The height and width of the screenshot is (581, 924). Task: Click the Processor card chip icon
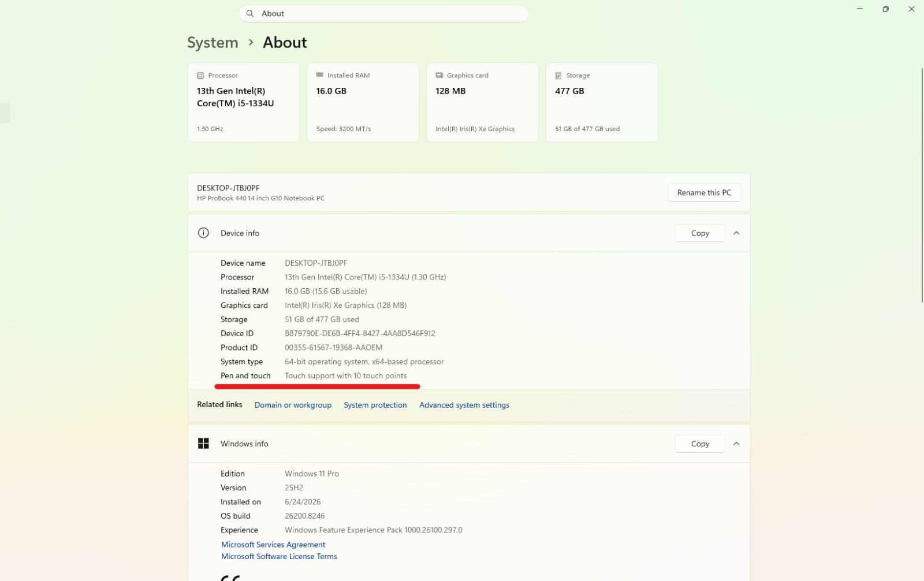pyautogui.click(x=200, y=76)
